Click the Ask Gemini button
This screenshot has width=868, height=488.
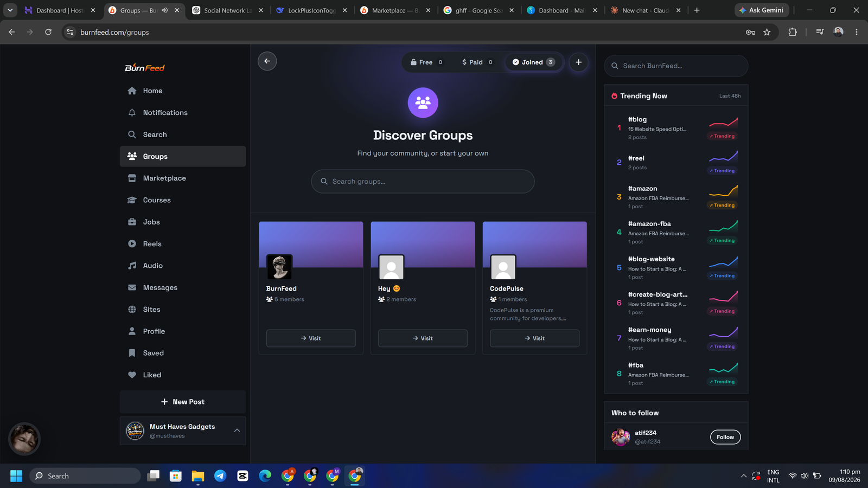761,10
